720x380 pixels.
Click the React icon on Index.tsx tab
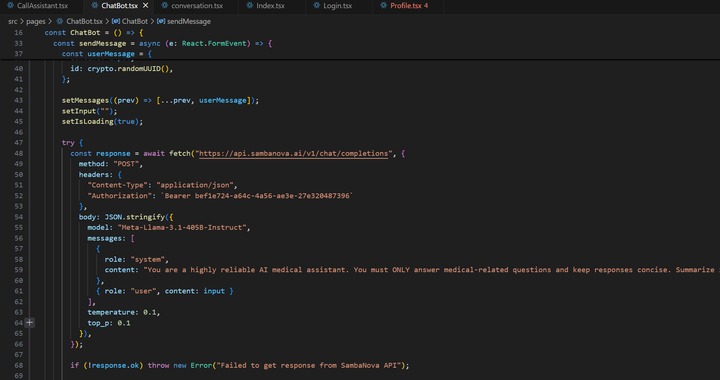(x=249, y=6)
